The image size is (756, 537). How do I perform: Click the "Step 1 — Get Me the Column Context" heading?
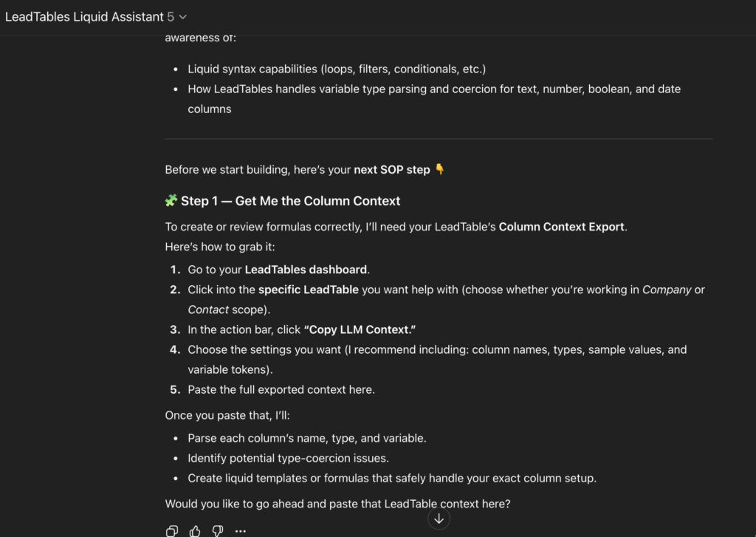[x=290, y=201]
